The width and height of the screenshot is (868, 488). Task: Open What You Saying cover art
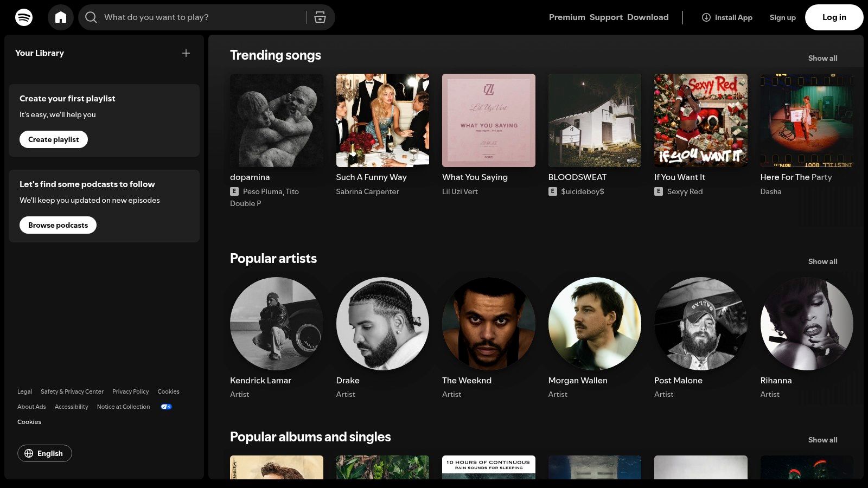pyautogui.click(x=489, y=120)
